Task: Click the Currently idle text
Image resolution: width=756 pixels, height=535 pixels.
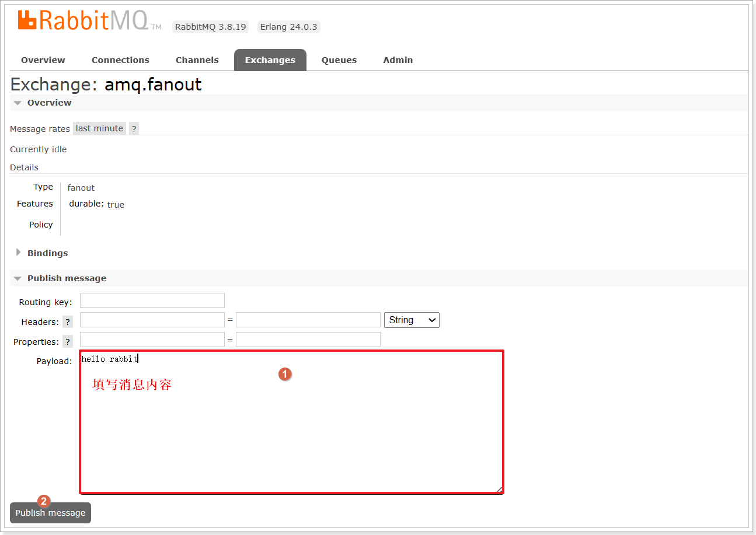Action: point(39,149)
